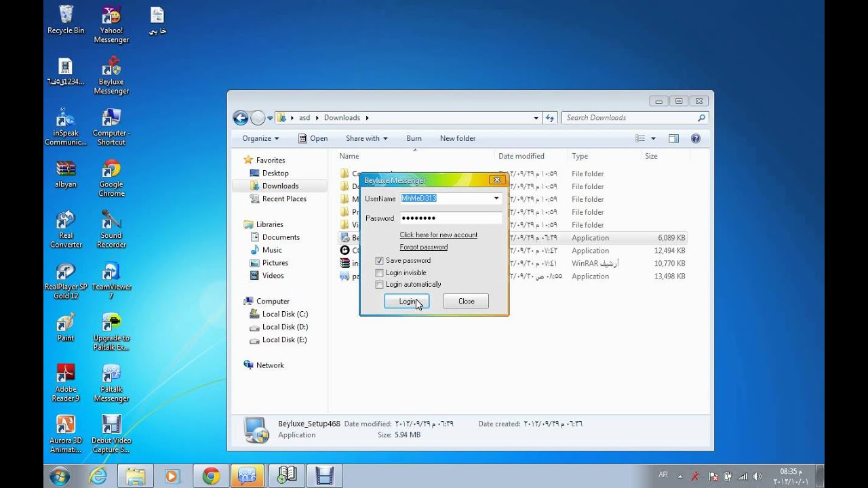
Task: Check the Login automatically option
Action: coord(379,285)
